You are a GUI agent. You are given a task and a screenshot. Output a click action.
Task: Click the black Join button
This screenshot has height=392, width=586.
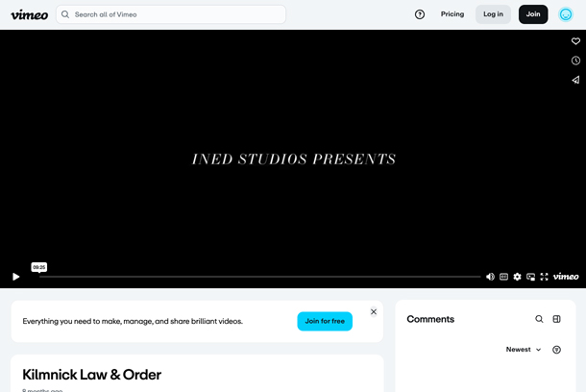point(533,14)
